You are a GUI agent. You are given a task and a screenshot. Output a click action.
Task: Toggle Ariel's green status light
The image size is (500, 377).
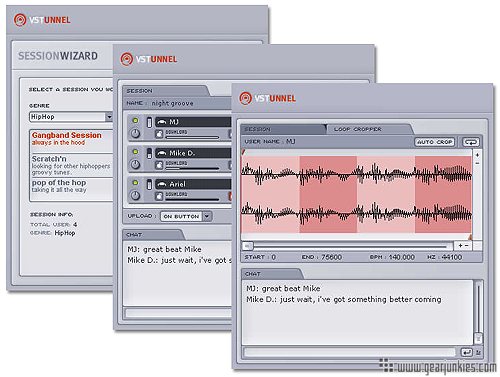coord(135,183)
